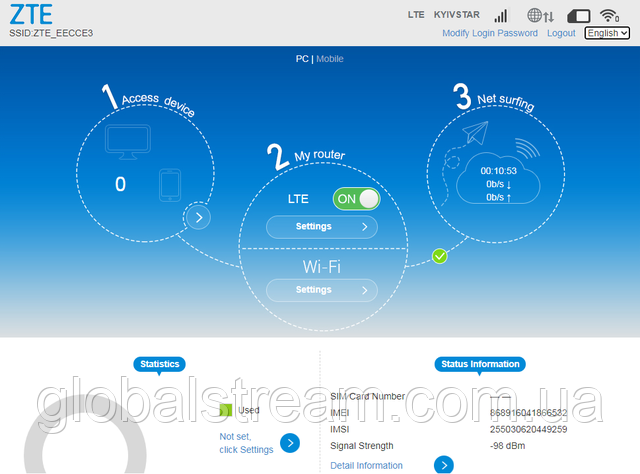640x474 pixels.
Task: Click the Statistics label bubble
Action: (x=160, y=364)
